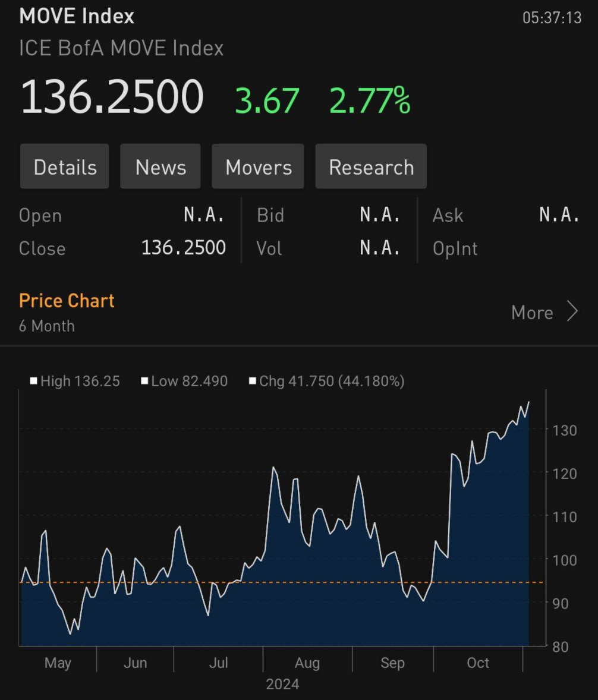
Task: Click the 3.67 change value
Action: click(x=267, y=100)
